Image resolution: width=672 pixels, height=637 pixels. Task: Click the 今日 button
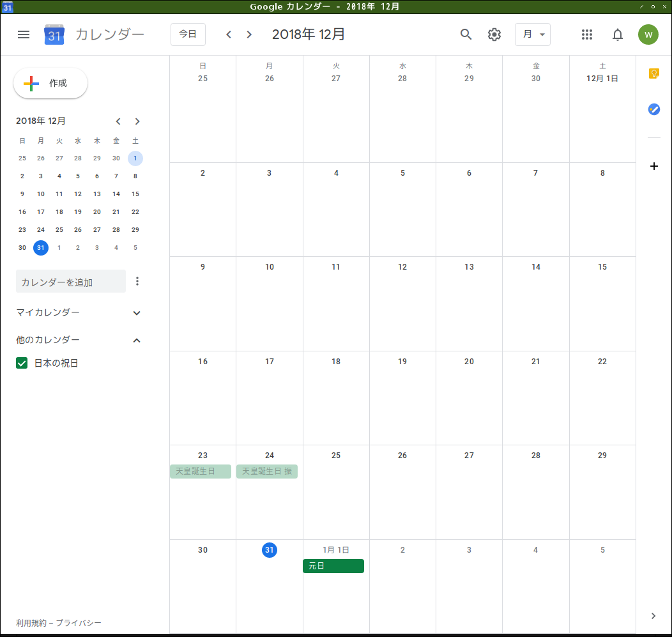(188, 35)
